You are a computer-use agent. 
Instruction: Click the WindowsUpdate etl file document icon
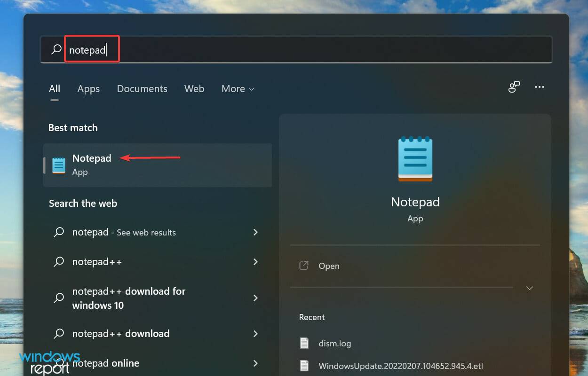click(x=304, y=366)
